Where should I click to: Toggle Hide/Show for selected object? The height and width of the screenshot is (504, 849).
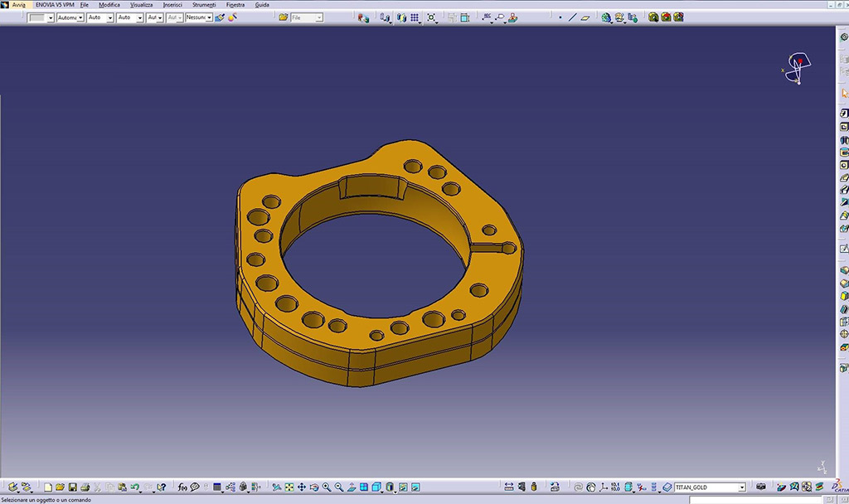[403, 487]
